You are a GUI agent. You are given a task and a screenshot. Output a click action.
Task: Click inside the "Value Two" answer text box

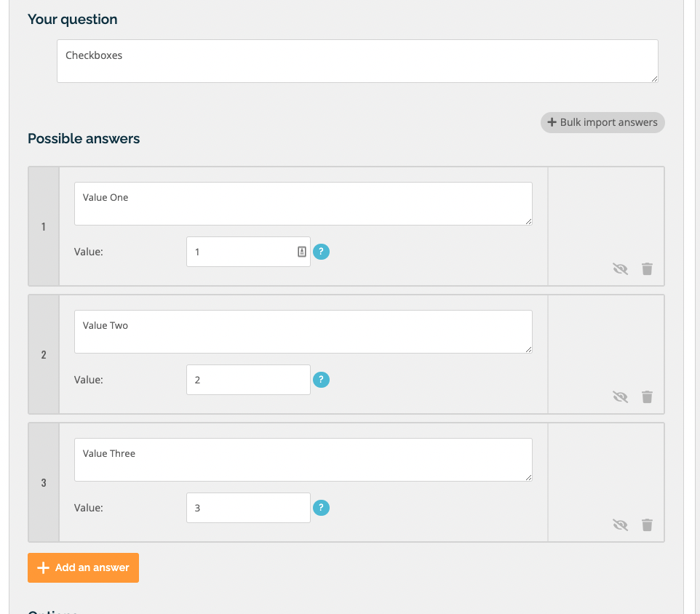[303, 331]
